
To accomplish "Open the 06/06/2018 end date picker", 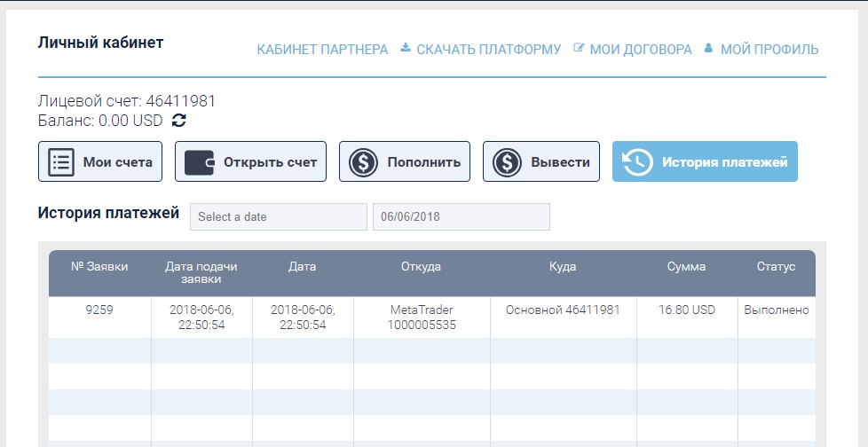I will point(461,216).
